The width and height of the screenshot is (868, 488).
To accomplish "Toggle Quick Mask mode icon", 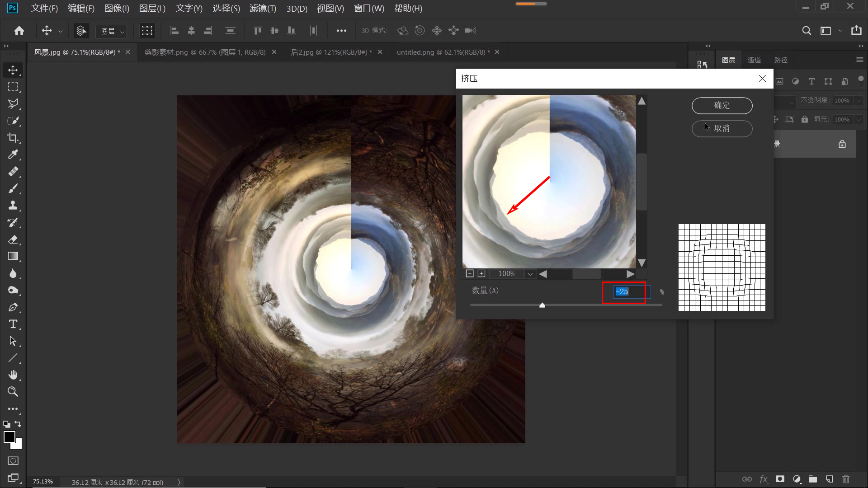I will pyautogui.click(x=13, y=460).
